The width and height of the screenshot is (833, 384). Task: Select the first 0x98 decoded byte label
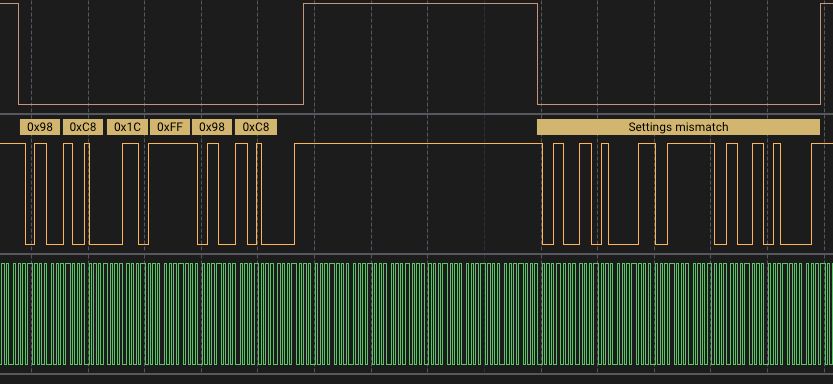tap(40, 127)
